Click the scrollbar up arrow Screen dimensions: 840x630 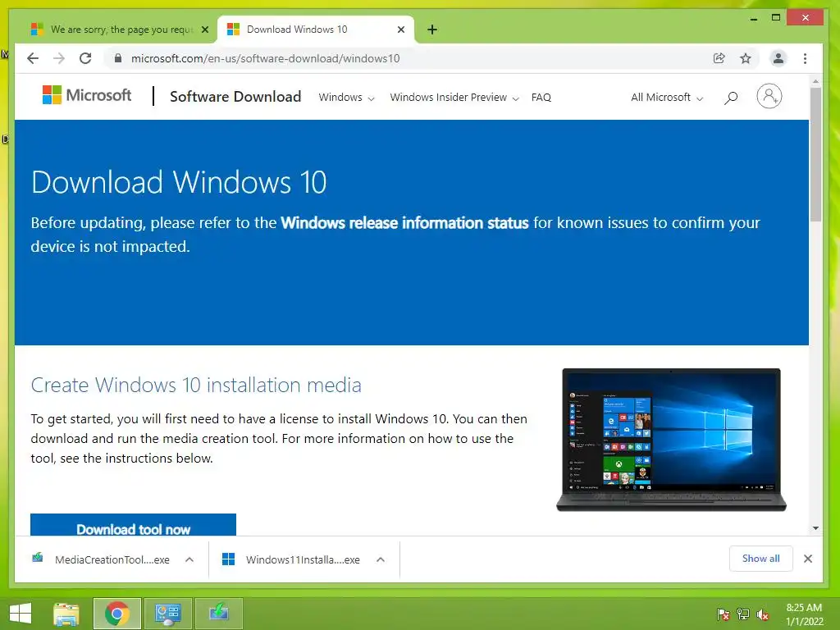(815, 82)
